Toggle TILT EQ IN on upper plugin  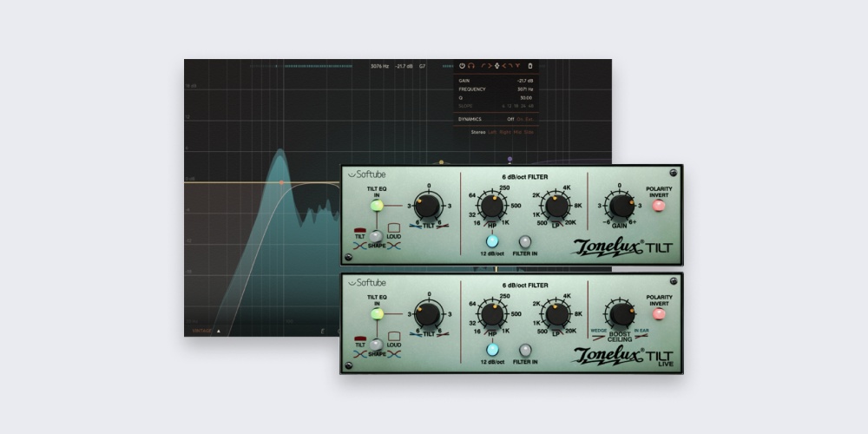377,206
